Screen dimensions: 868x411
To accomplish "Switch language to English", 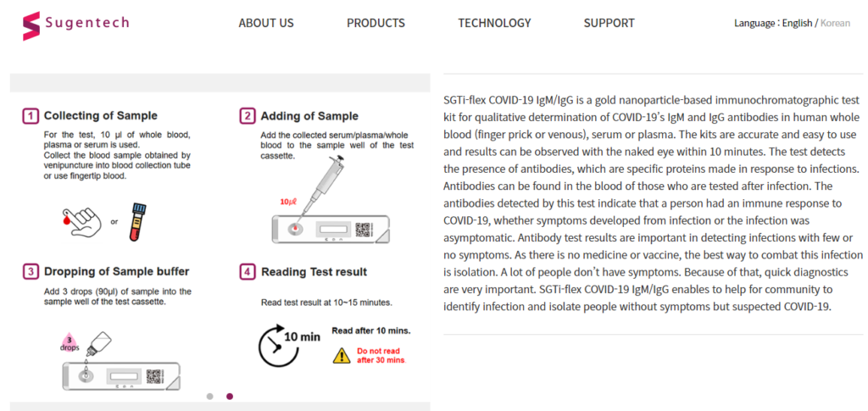I will [797, 23].
